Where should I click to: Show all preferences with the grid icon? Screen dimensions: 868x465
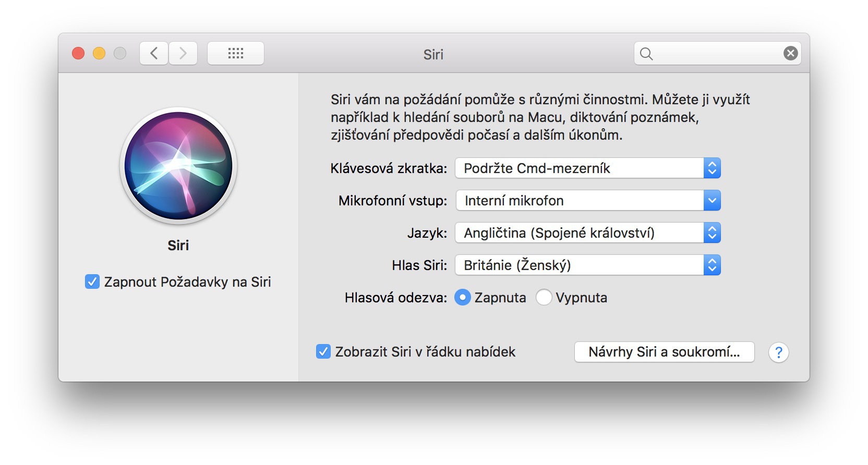click(236, 53)
